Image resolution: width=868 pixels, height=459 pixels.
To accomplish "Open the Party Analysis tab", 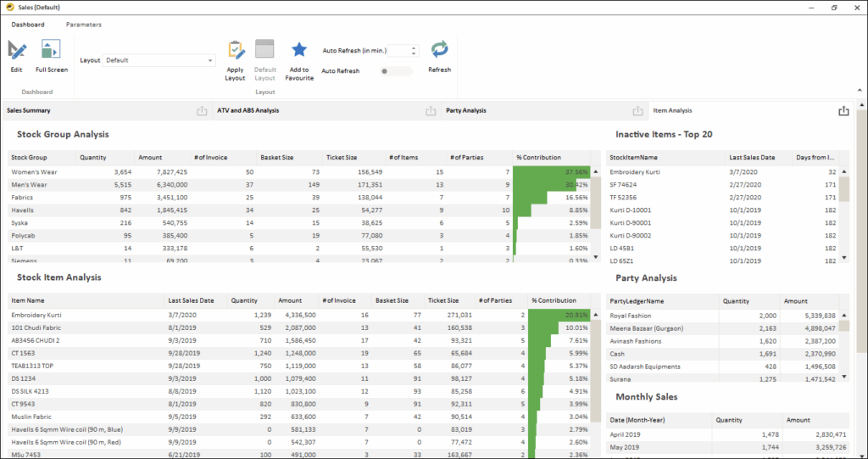I will point(466,110).
